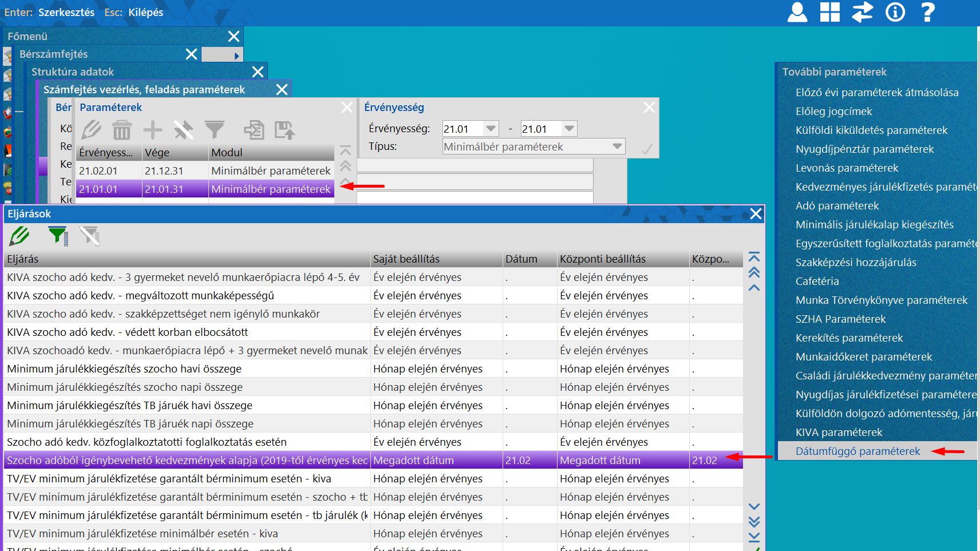Image resolution: width=980 pixels, height=551 pixels.
Task: Step down one row in Eljárások list
Action: point(754,507)
